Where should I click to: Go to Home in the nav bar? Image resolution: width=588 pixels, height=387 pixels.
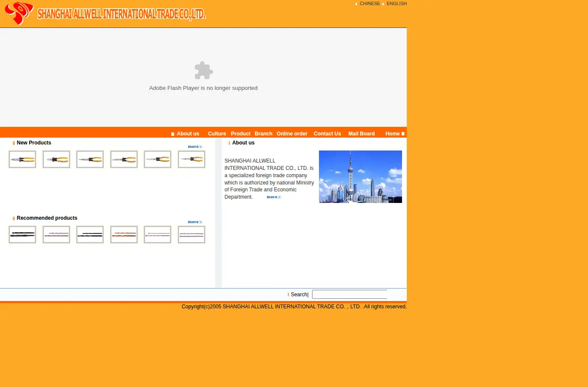coord(393,134)
